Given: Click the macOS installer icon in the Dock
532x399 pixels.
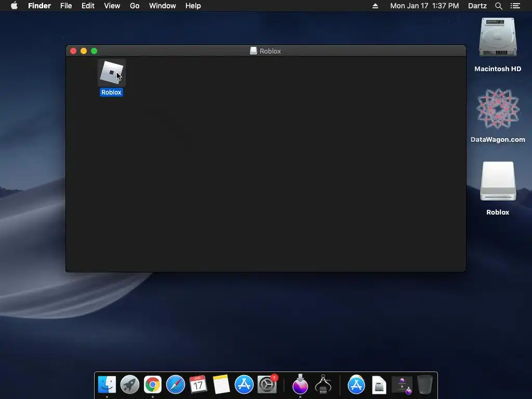Looking at the screenshot, I should 300,384.
